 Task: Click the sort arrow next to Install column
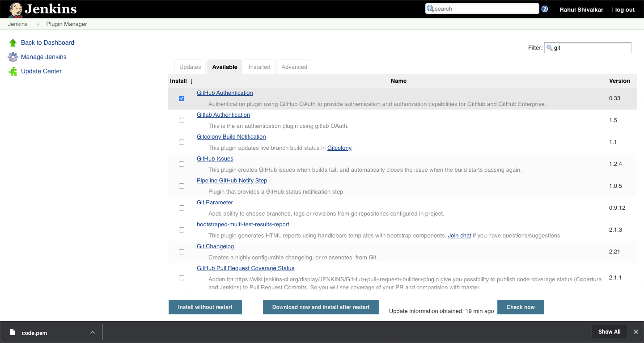click(191, 81)
